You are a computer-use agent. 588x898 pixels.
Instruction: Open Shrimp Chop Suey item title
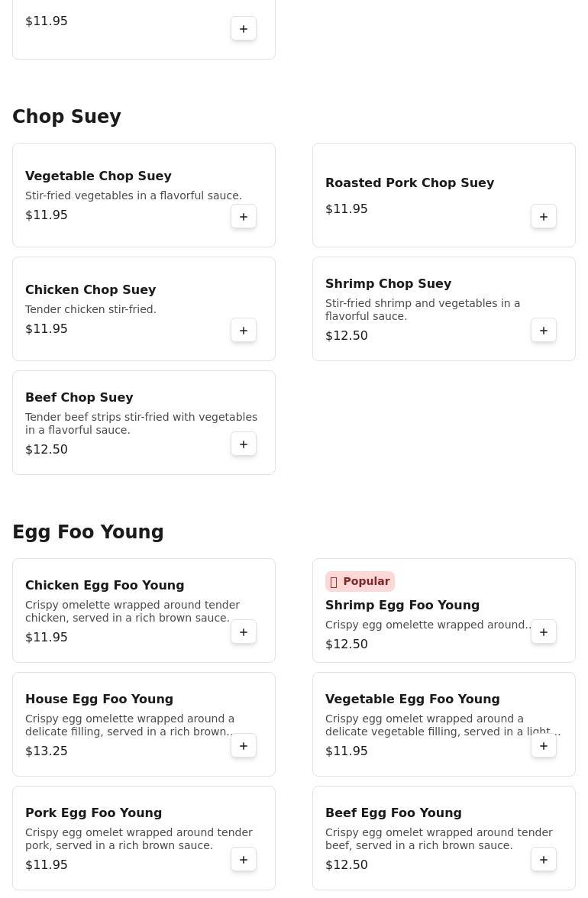pos(388,283)
